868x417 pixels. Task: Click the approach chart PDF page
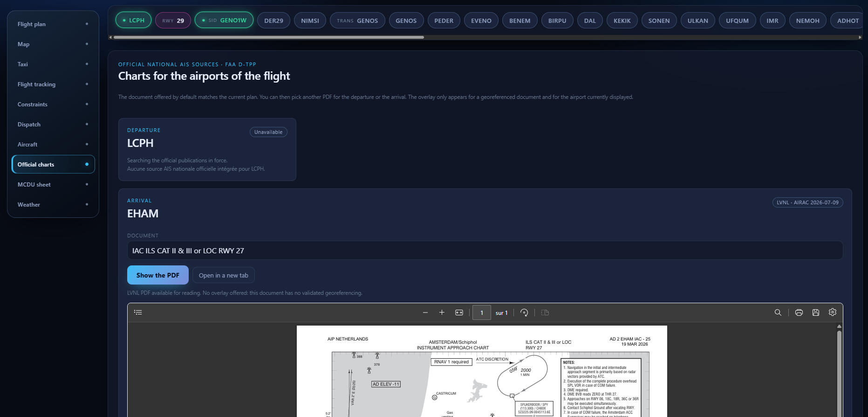pyautogui.click(x=482, y=371)
